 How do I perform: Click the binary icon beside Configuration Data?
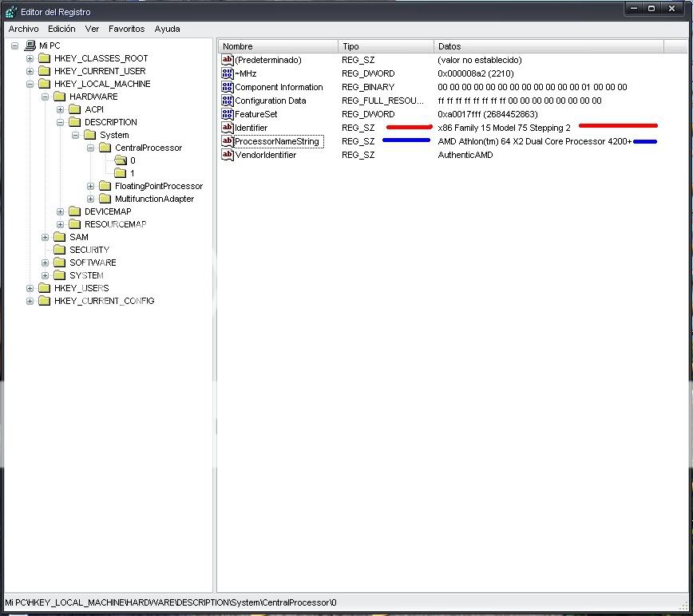click(228, 101)
